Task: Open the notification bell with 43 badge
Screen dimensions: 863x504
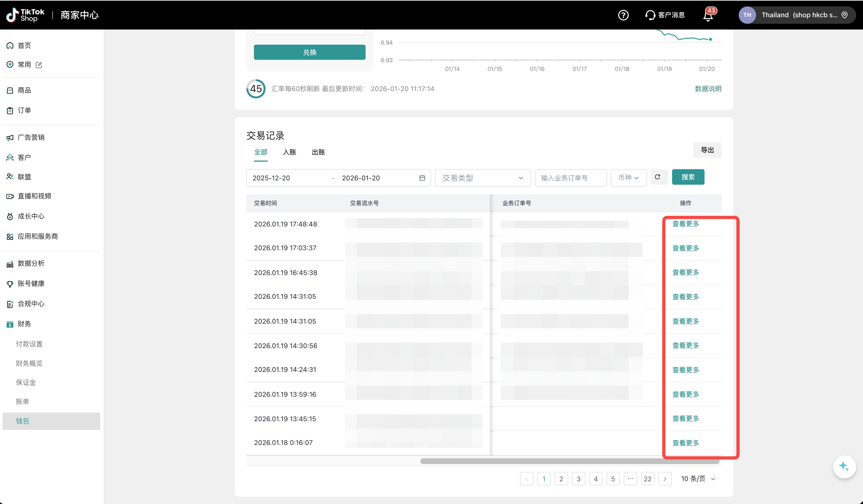Action: coord(708,15)
